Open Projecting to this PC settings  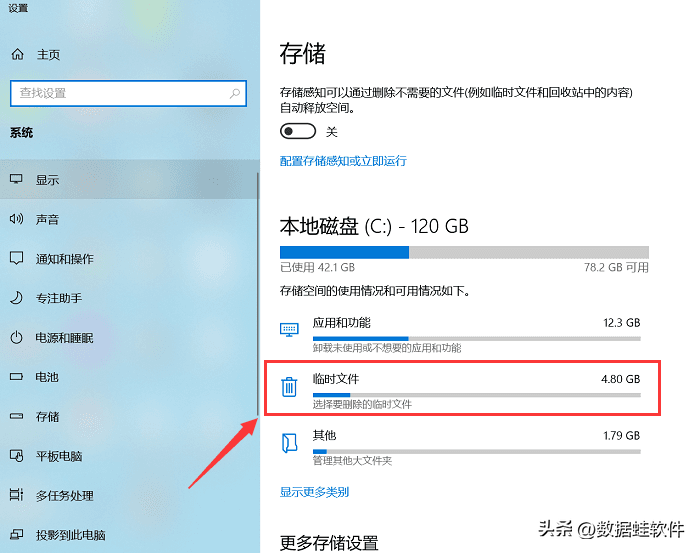(x=70, y=535)
